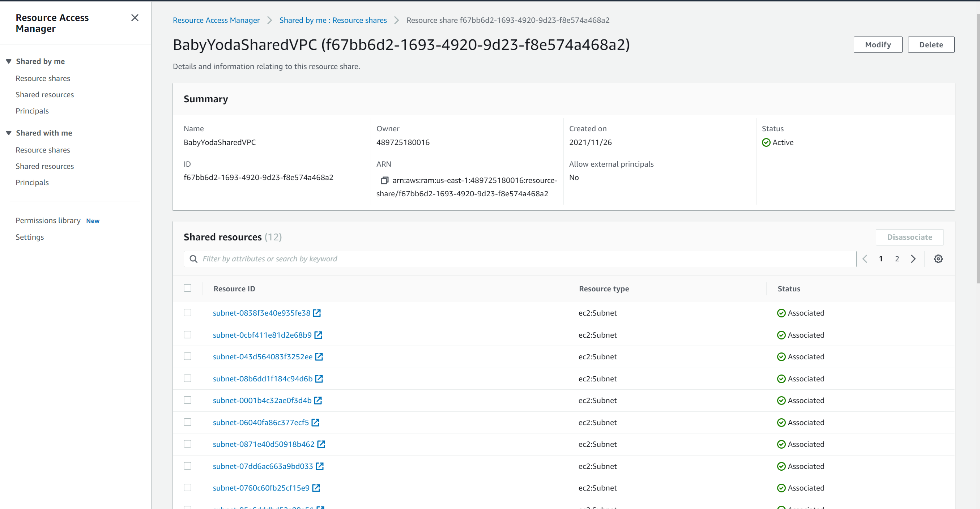Viewport: 980px width, 509px height.
Task: Click the Active status check icon
Action: click(x=766, y=142)
